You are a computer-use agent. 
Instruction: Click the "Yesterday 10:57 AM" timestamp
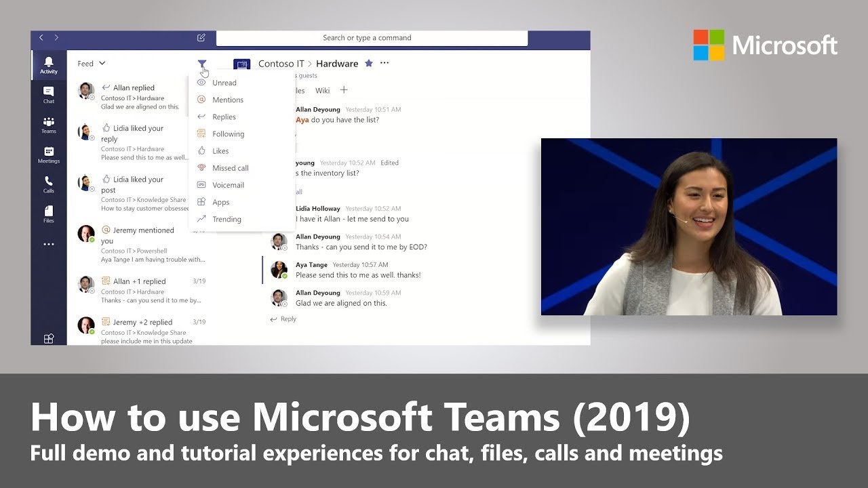coord(360,265)
